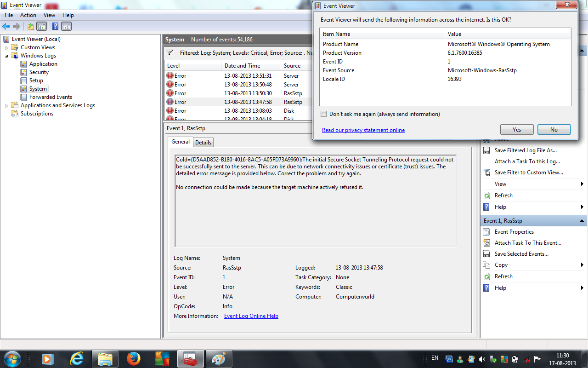
Task: Click the taskbar clock showing 11:30
Action: (562, 359)
